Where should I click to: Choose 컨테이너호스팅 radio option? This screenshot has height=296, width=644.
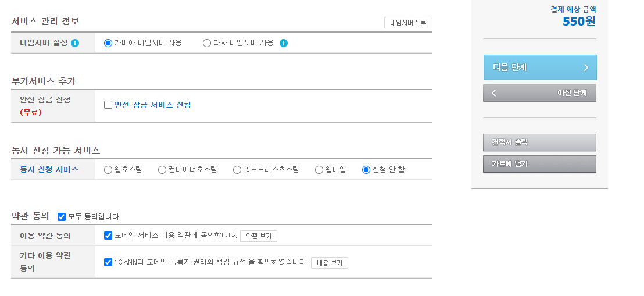point(162,170)
